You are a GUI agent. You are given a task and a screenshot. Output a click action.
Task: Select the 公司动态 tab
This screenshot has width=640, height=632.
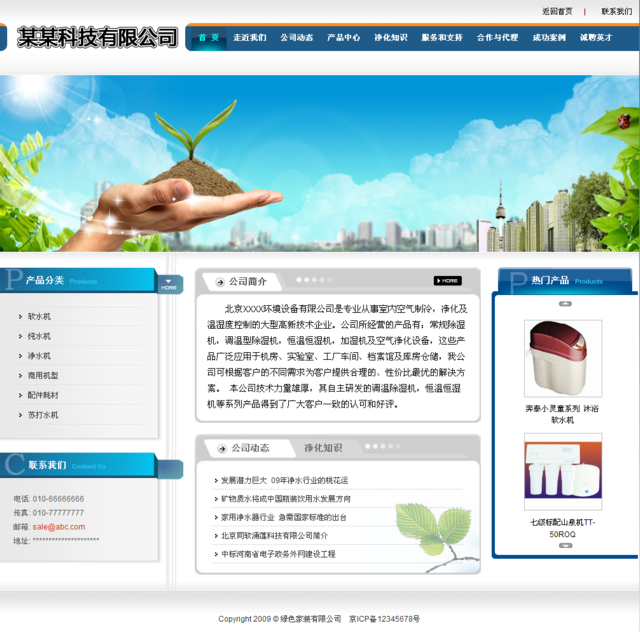pyautogui.click(x=250, y=448)
